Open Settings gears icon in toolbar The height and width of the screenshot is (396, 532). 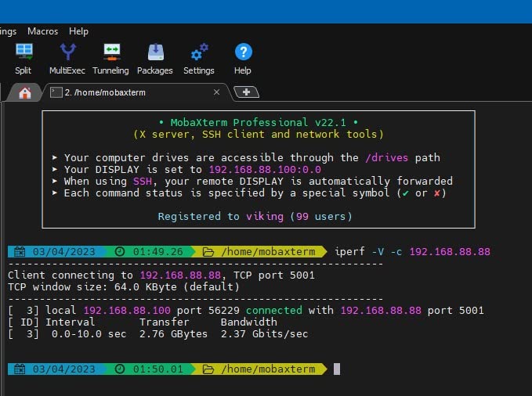coord(199,59)
